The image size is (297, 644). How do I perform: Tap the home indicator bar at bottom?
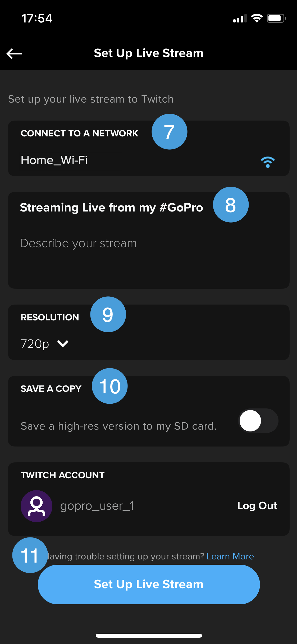[x=149, y=636]
